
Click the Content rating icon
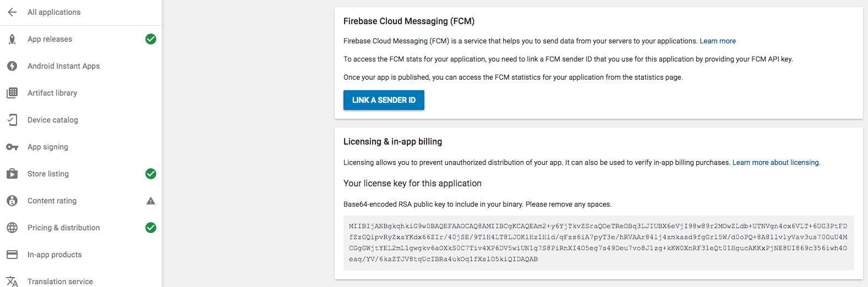(x=12, y=201)
